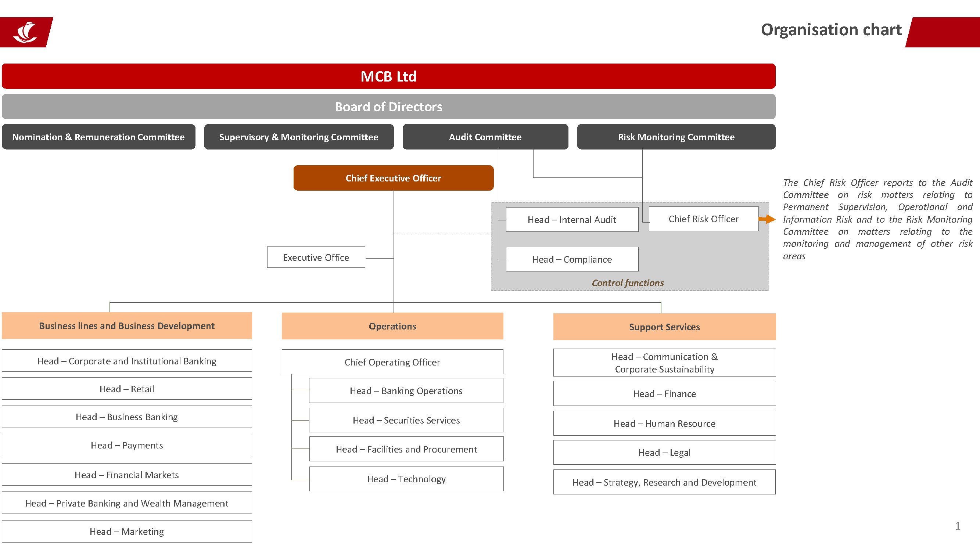Viewport: 980px width, 551px height.
Task: Select 'Head – Communication & Corporate Sustainability'
Action: [x=664, y=363]
